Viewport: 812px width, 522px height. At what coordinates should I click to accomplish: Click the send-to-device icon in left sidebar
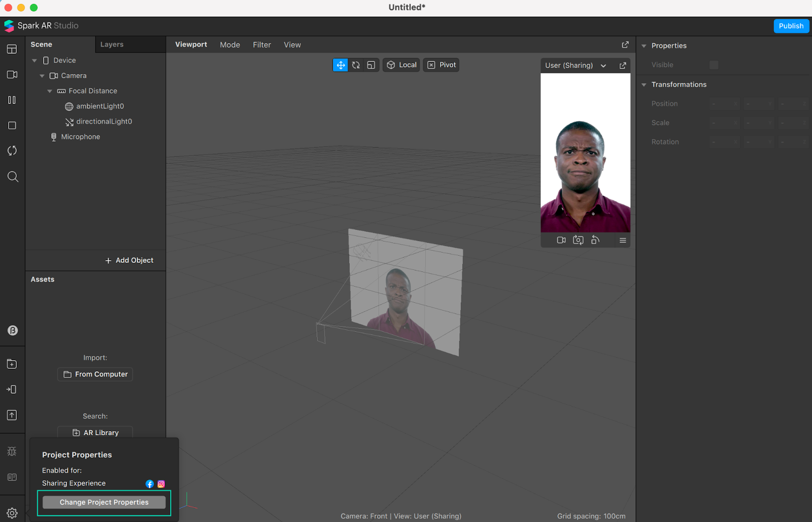(x=12, y=390)
